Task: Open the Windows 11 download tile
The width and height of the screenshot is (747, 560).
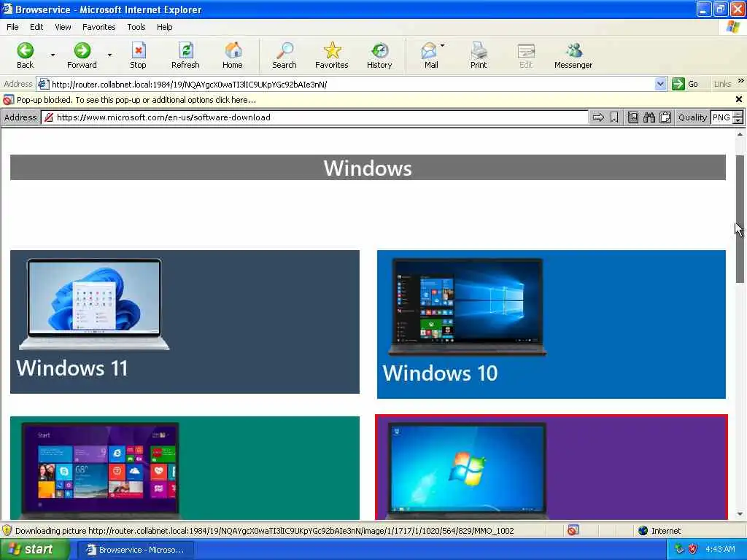Action: click(185, 322)
